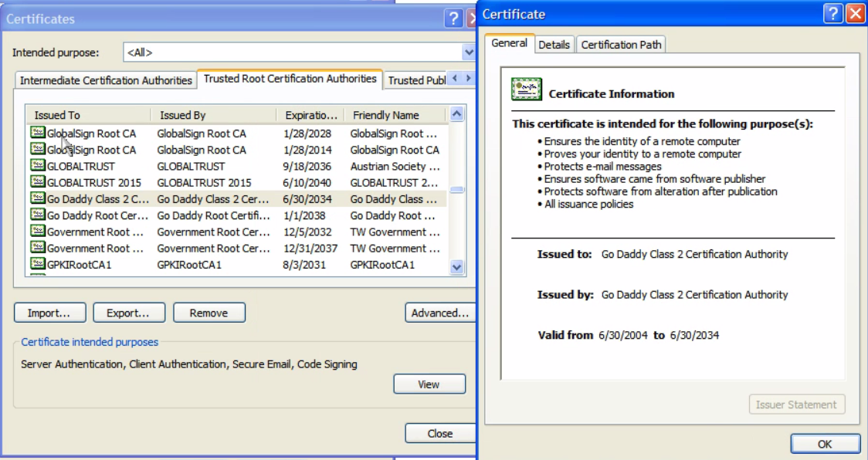This screenshot has height=460, width=868.
Task: Switch to the Details tab
Action: [x=554, y=45]
